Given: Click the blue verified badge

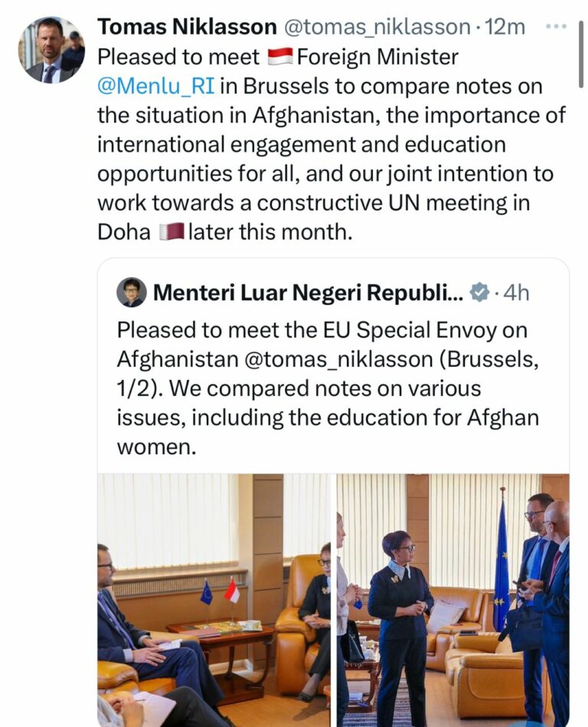Looking at the screenshot, I should pos(479,293).
